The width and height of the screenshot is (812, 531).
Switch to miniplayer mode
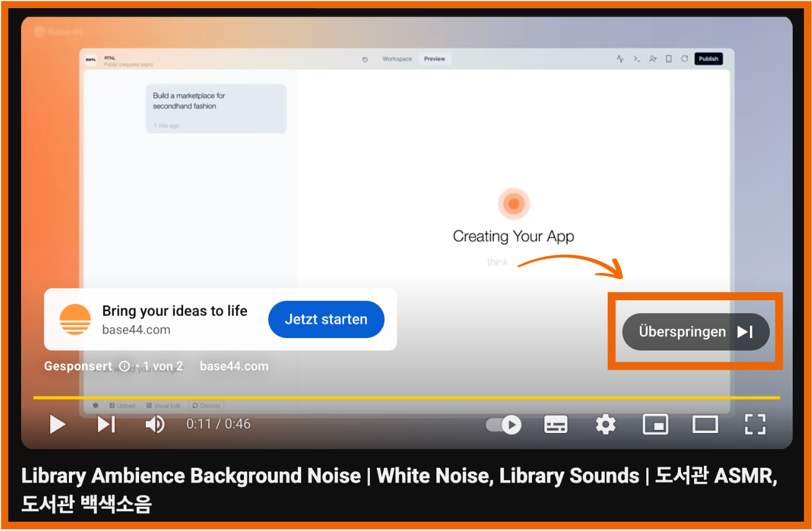[656, 424]
